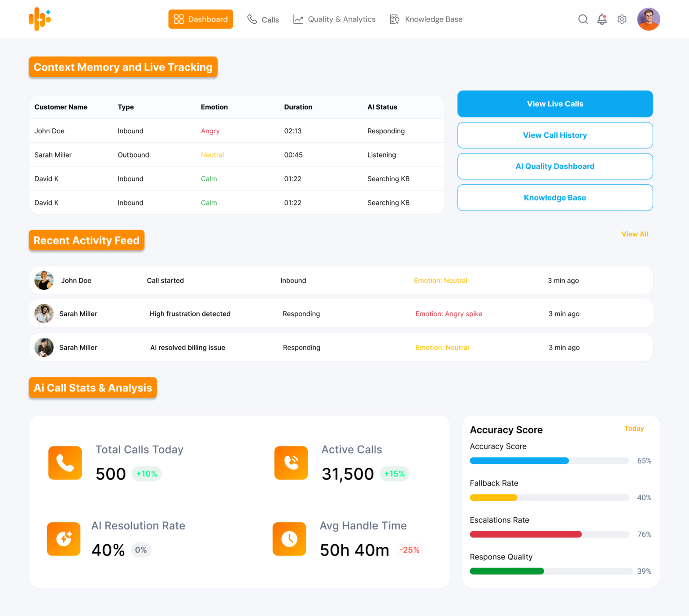
Task: Click the View Call History button
Action: (555, 135)
